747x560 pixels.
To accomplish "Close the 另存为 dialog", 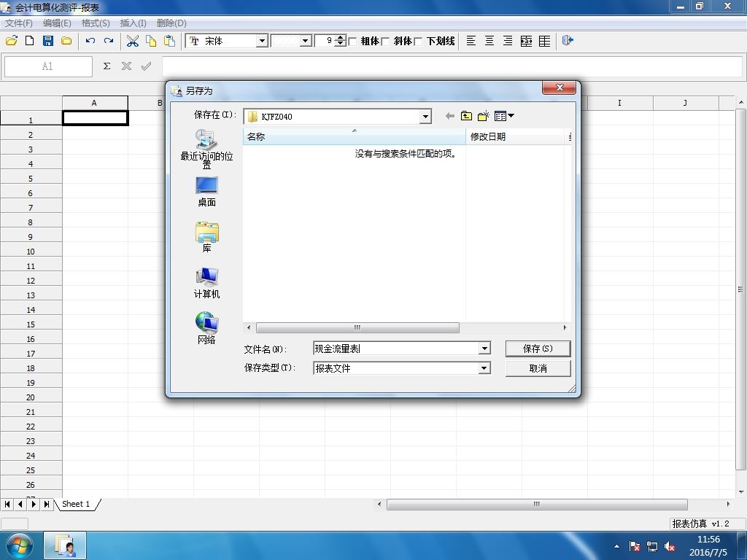I will point(560,87).
